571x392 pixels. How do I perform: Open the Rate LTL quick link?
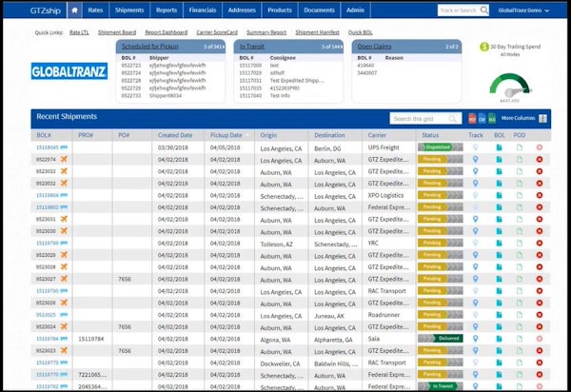click(x=79, y=32)
